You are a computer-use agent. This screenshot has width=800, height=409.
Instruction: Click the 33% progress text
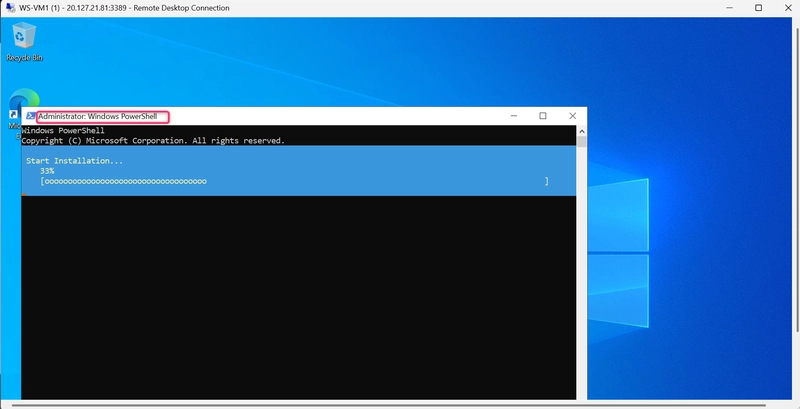tap(47, 171)
